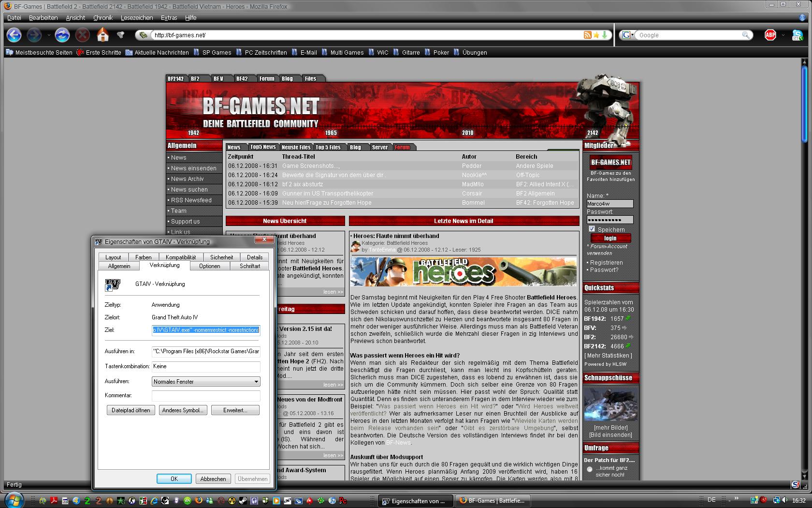Image resolution: width=812 pixels, height=508 pixels.
Task: Open 'RSS Newsfeed' sidebar link
Action: [x=191, y=200]
